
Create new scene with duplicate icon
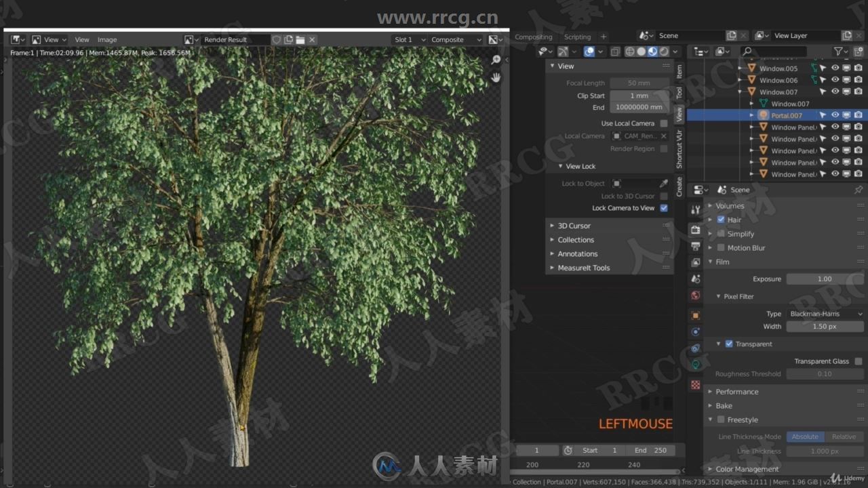pyautogui.click(x=732, y=36)
